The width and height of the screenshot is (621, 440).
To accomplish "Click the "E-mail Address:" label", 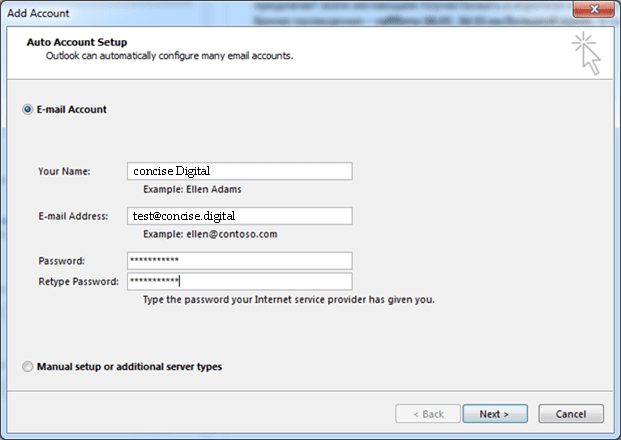I will pos(73,216).
